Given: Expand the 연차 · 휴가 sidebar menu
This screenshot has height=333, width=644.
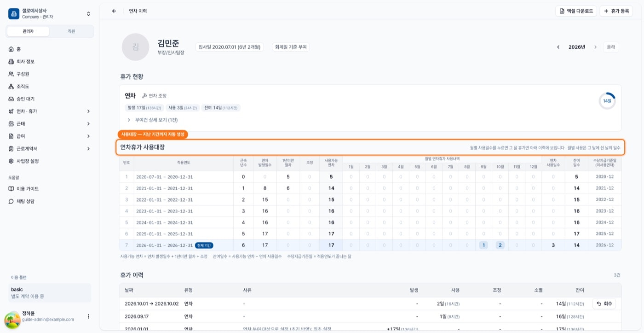Looking at the screenshot, I should 50,111.
